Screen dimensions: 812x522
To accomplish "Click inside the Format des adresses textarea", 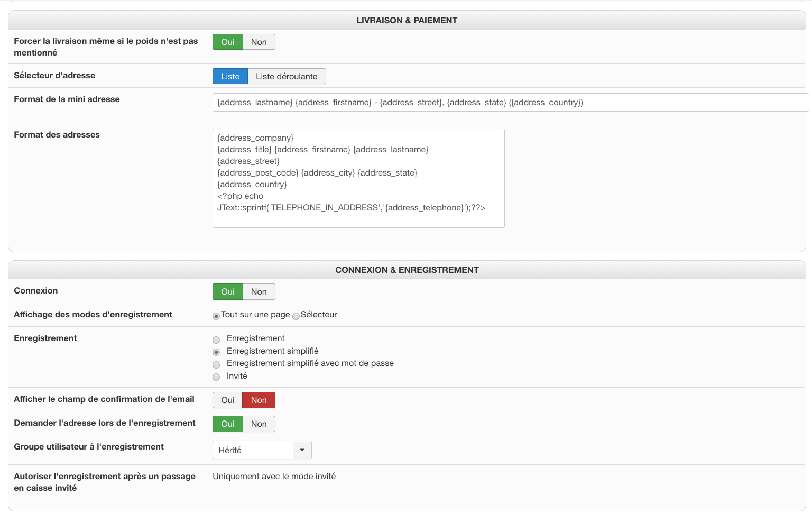I will (x=358, y=178).
